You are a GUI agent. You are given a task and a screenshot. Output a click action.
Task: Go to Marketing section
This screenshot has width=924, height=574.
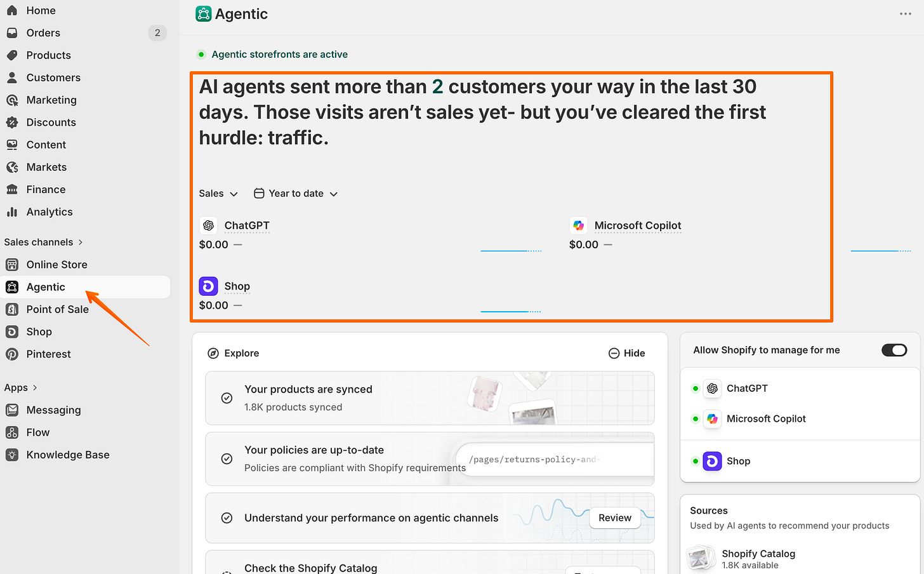85,100
